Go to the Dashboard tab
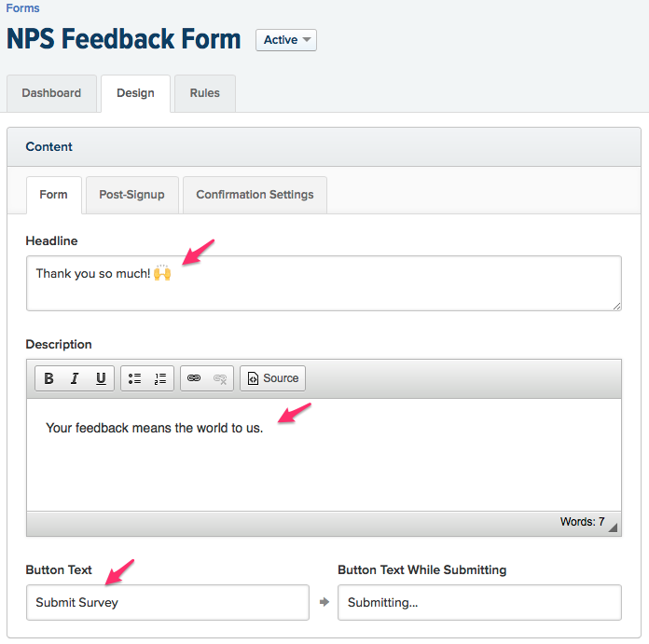Image resolution: width=649 pixels, height=644 pixels. [51, 93]
